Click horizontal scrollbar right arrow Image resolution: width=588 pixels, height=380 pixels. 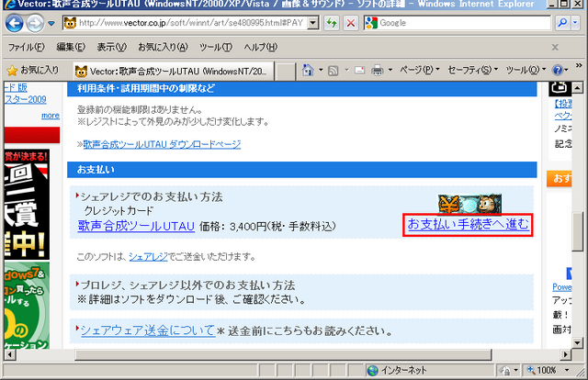point(566,354)
